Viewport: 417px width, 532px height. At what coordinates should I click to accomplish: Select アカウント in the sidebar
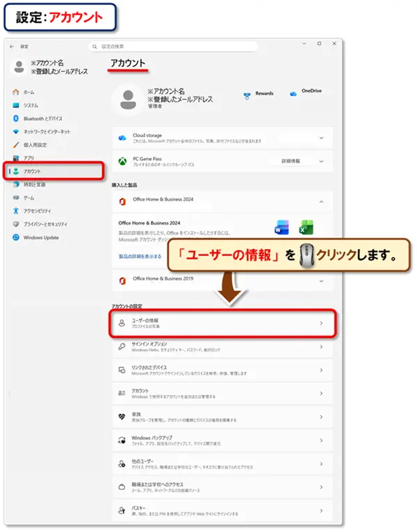coord(54,171)
